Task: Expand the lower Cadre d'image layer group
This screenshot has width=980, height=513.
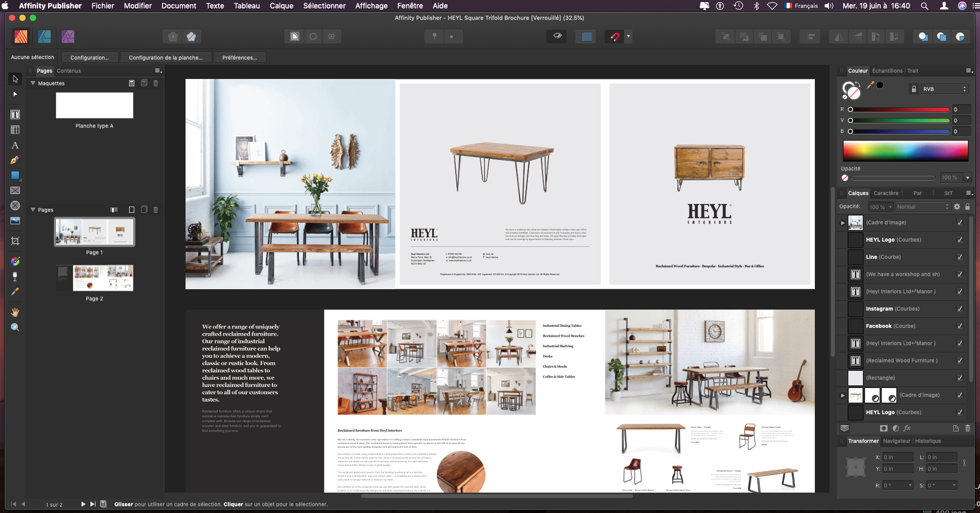Action: click(x=843, y=395)
